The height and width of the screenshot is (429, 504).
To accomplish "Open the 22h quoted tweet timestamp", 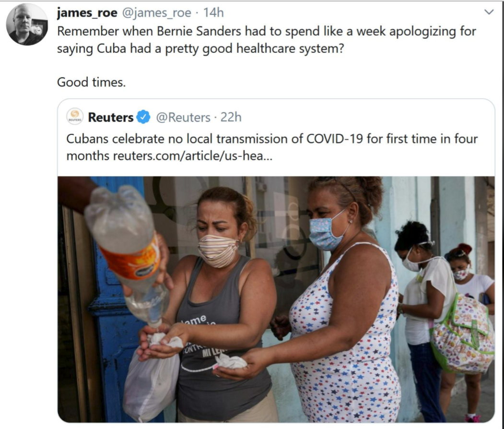I will point(231,117).
